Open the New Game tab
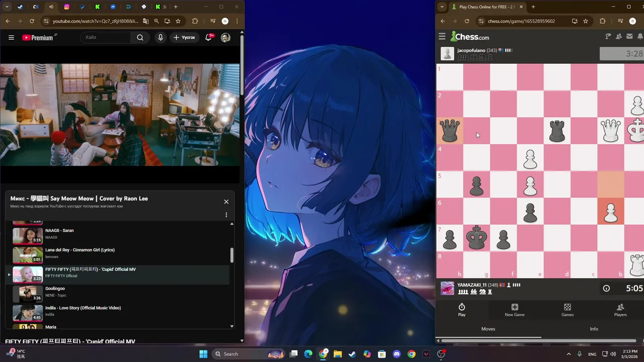 515,310
